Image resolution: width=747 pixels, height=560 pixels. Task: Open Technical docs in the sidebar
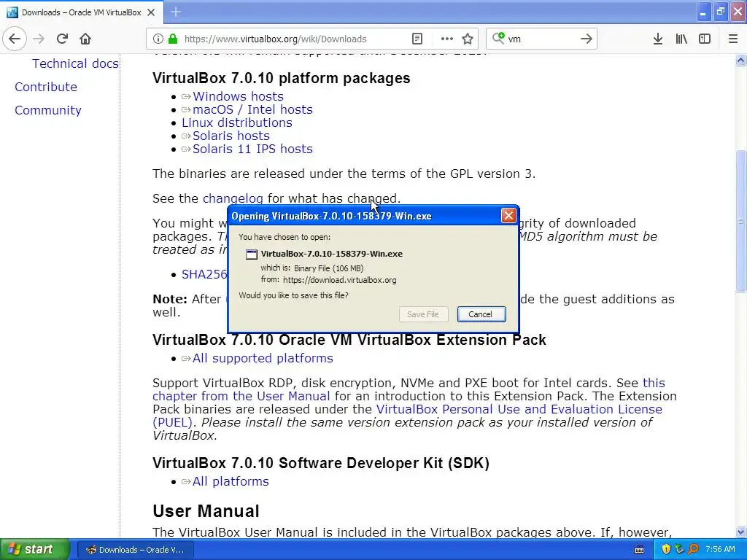tap(75, 63)
